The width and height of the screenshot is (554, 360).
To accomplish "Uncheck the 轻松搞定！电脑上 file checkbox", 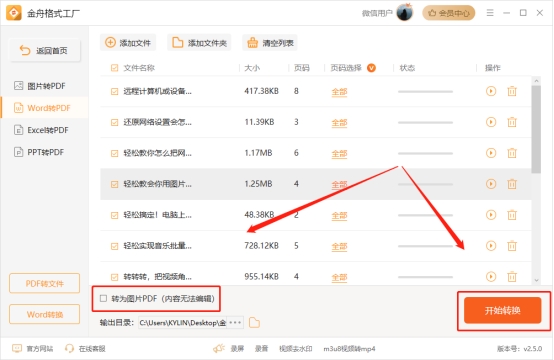I will 114,215.
